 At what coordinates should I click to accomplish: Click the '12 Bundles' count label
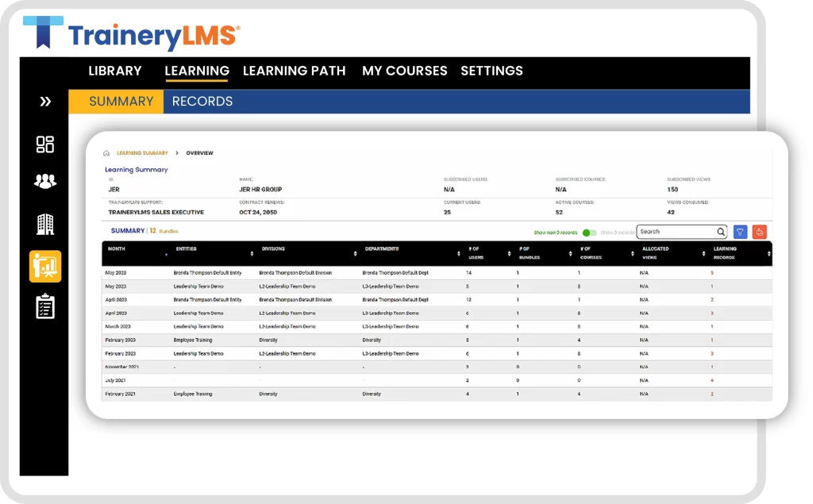(164, 231)
